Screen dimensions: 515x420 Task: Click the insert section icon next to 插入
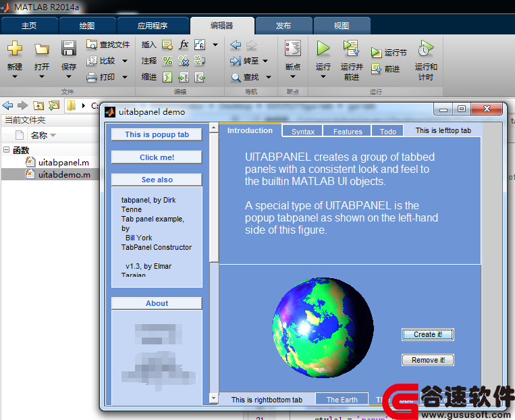pyautogui.click(x=167, y=45)
